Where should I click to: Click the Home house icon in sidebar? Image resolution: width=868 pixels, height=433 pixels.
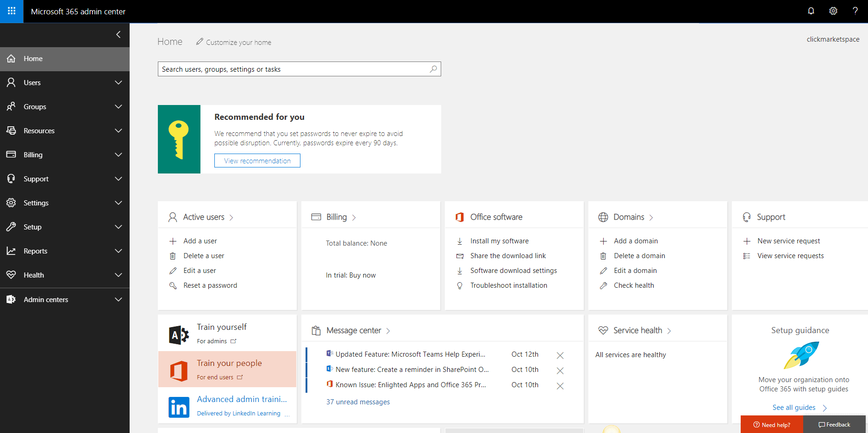11,59
